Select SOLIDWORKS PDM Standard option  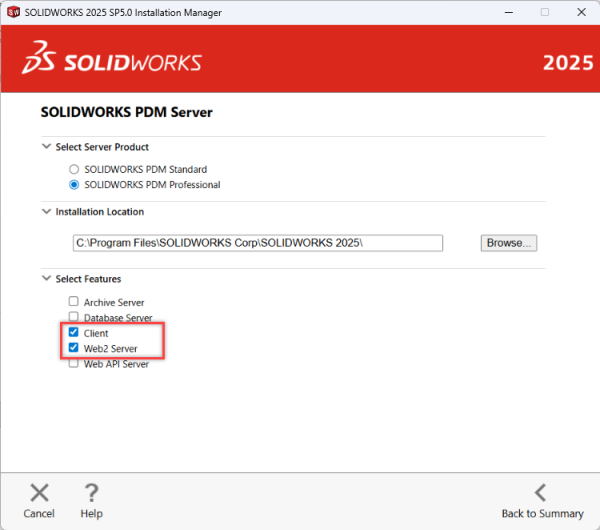tap(74, 169)
